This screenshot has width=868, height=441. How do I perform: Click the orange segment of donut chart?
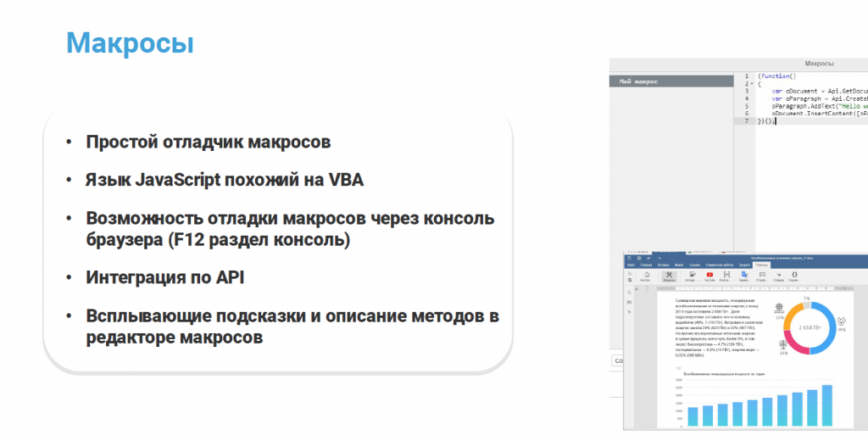(x=789, y=316)
